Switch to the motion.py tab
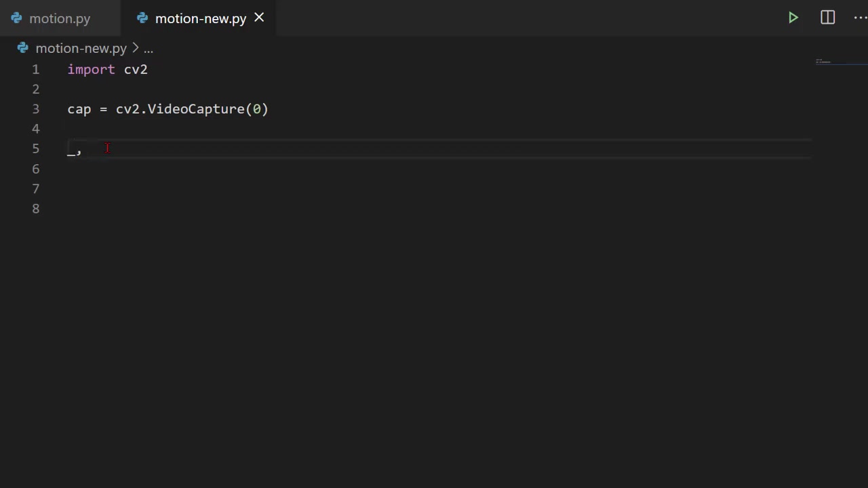 [x=60, y=18]
